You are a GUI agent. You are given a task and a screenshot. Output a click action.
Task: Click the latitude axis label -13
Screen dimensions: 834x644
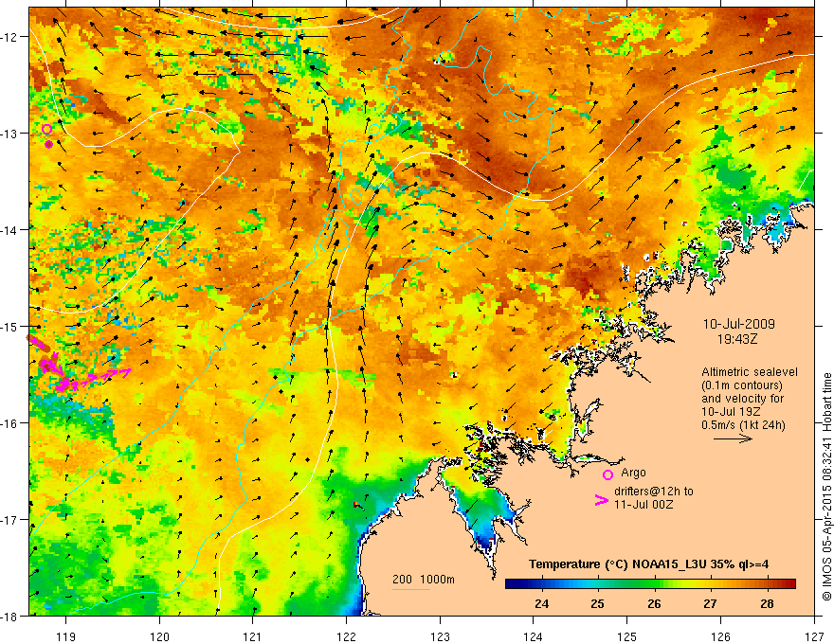click(x=10, y=133)
